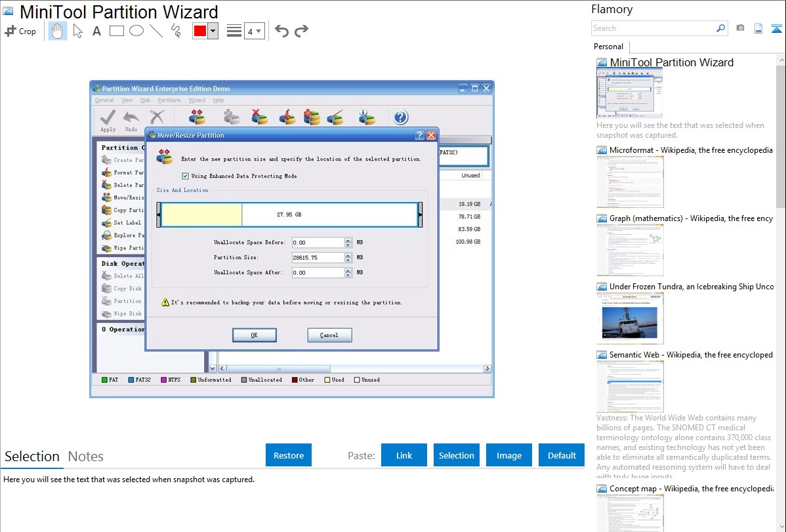Click the magnifier search icon

point(720,28)
